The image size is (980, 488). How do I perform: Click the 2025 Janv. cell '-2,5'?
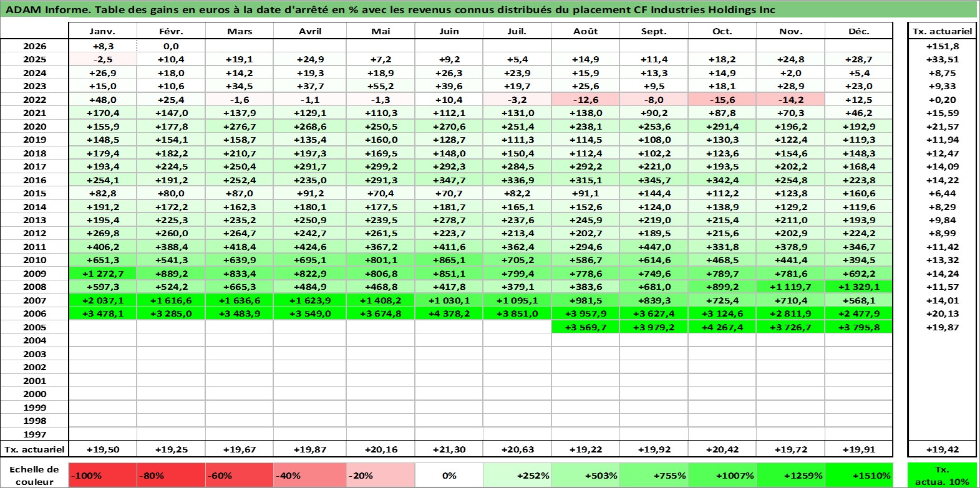(102, 59)
